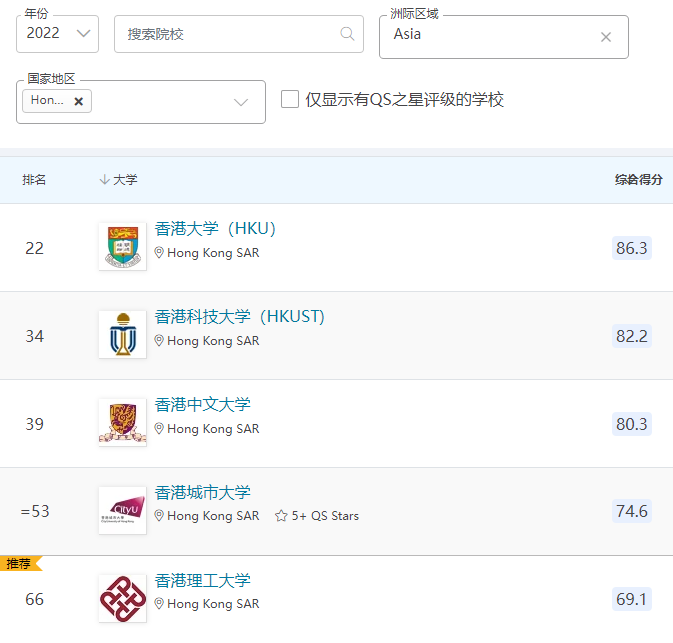
Task: Click the CityU logo thumbnail
Action: [122, 511]
